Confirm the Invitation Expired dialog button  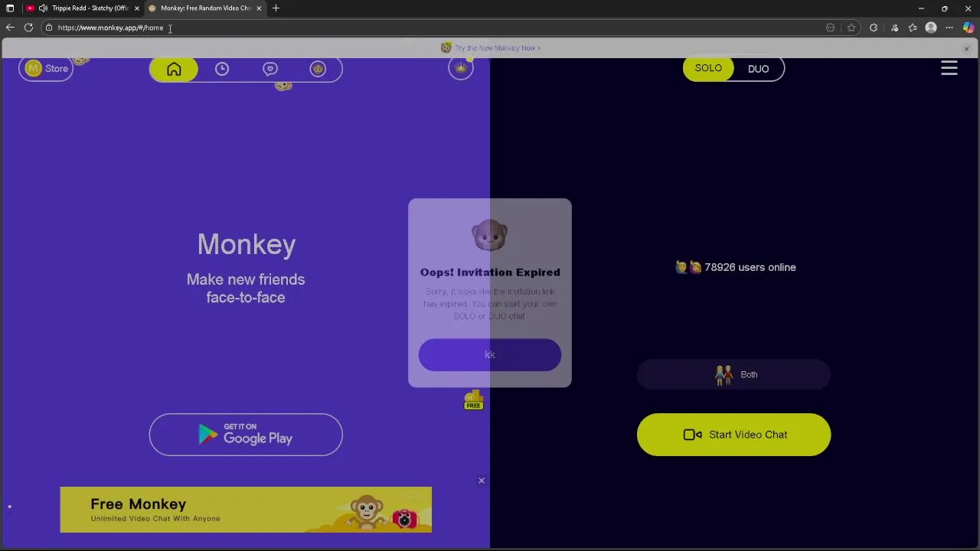click(x=490, y=355)
